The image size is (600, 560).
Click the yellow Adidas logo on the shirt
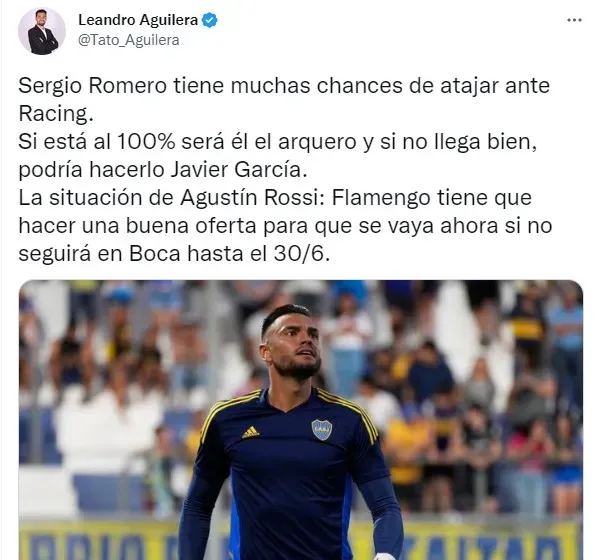point(251,432)
